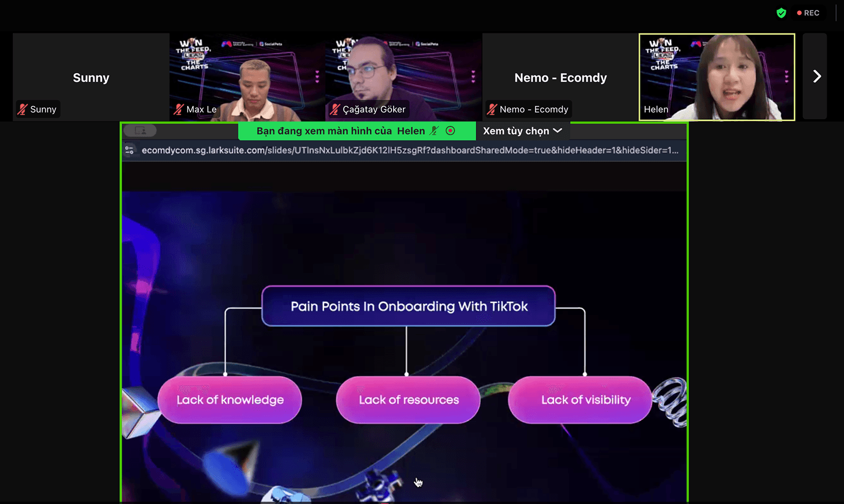This screenshot has height=504, width=844.
Task: Click the "Pain Points In Onboarding With TikTok" title box
Action: click(x=408, y=306)
